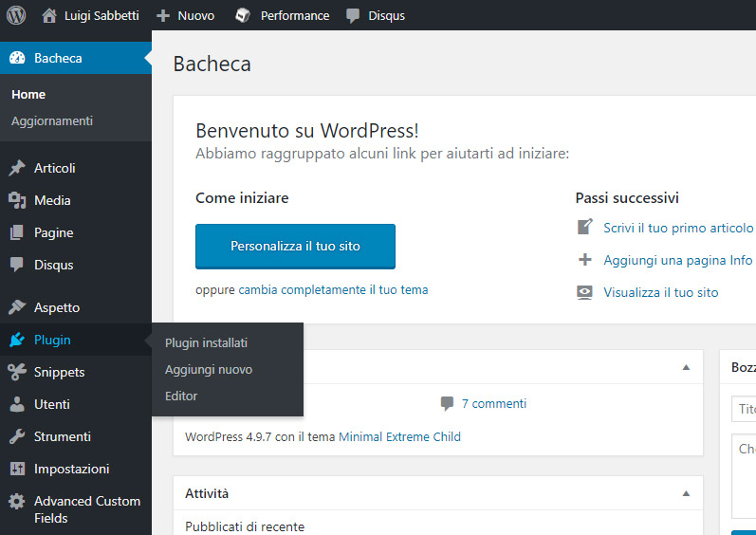Viewport: 756px width, 535px height.
Task: Click the edit icon by Scrivi il tuo primo articolo
Action: pyautogui.click(x=585, y=227)
